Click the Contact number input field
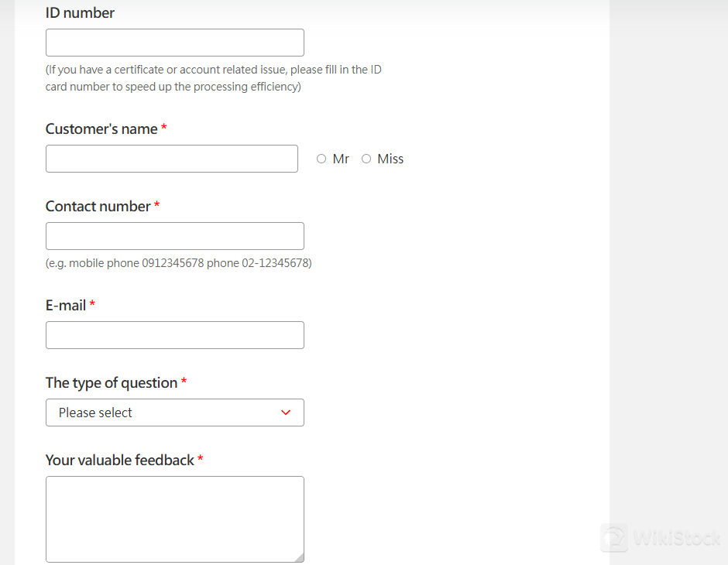Screen dimensions: 728x565 tap(174, 236)
